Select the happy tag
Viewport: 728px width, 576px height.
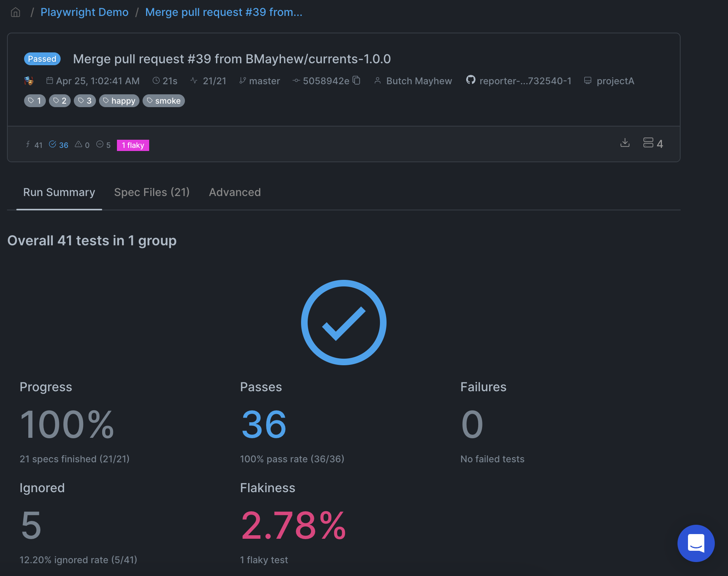pos(119,101)
